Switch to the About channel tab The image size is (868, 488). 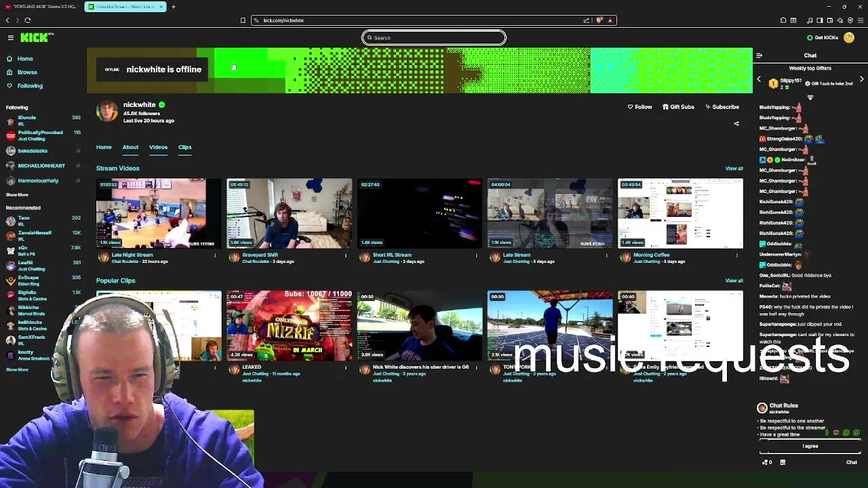coord(130,147)
